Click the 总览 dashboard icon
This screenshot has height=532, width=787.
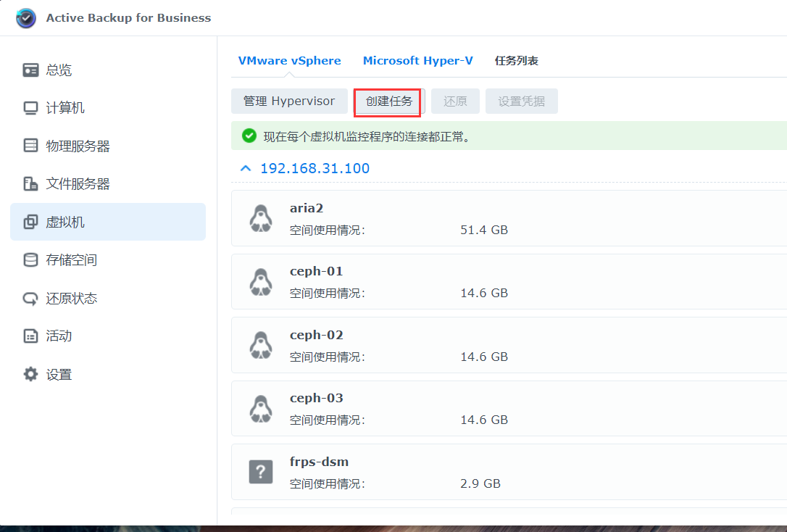[x=30, y=70]
